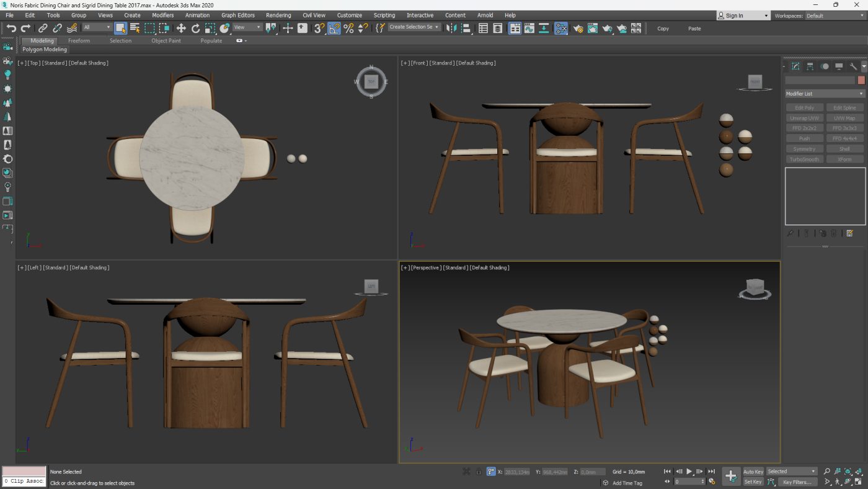Click the Set Key button
868x489 pixels.
pyautogui.click(x=753, y=482)
